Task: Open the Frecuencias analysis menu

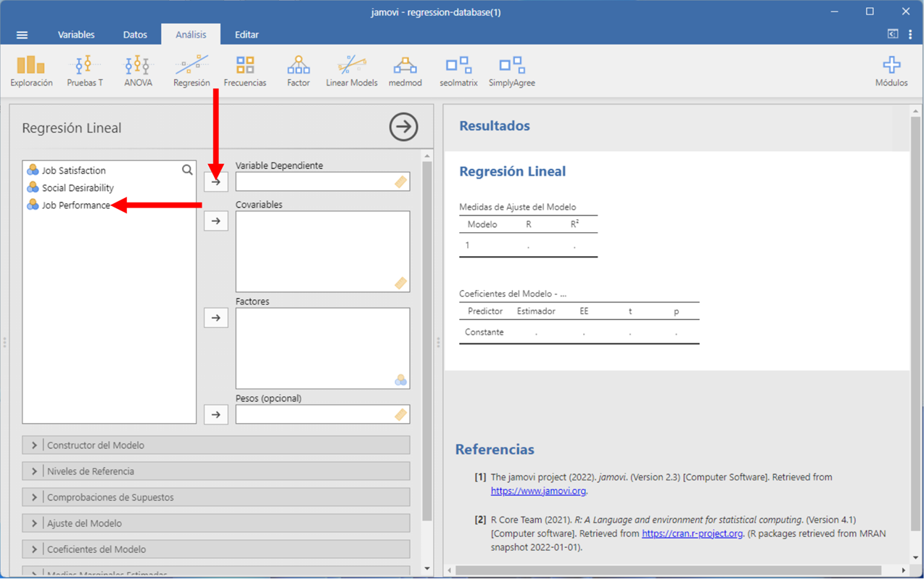Action: coord(245,71)
